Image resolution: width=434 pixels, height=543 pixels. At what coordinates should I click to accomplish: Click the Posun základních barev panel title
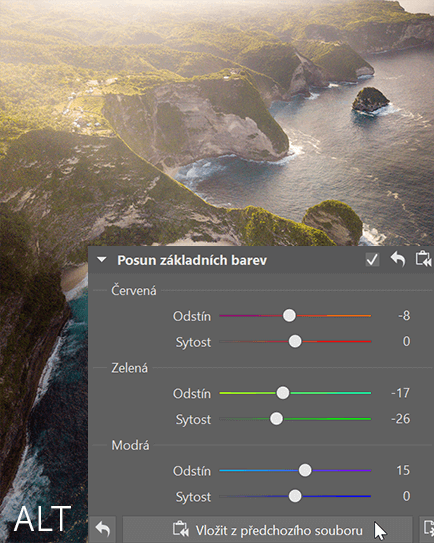[x=192, y=260]
